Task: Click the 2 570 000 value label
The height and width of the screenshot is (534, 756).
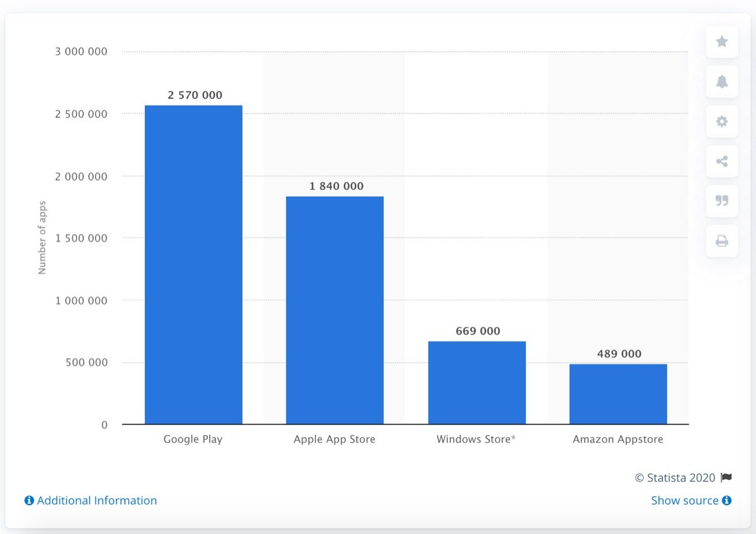Action: pyautogui.click(x=194, y=95)
